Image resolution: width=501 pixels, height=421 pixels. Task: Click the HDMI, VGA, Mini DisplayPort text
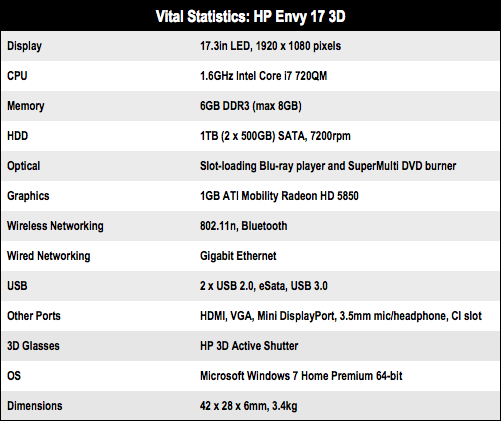pos(268,316)
